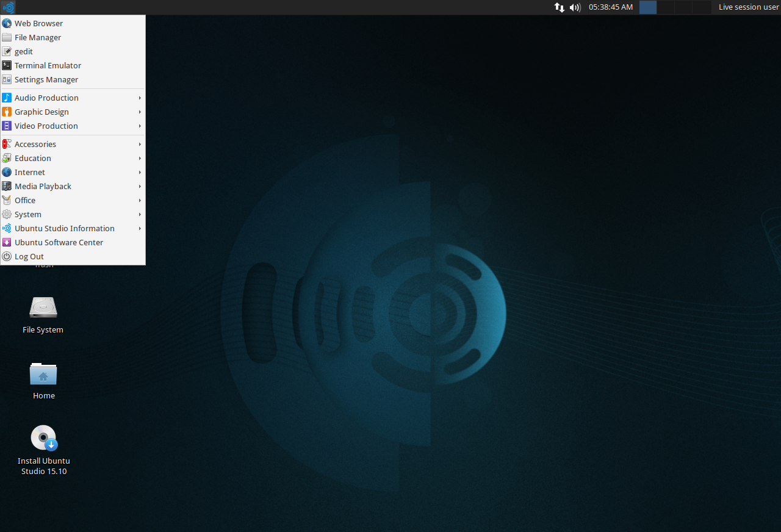Expand the Accessories submenu
This screenshot has width=781, height=532.
click(x=34, y=144)
